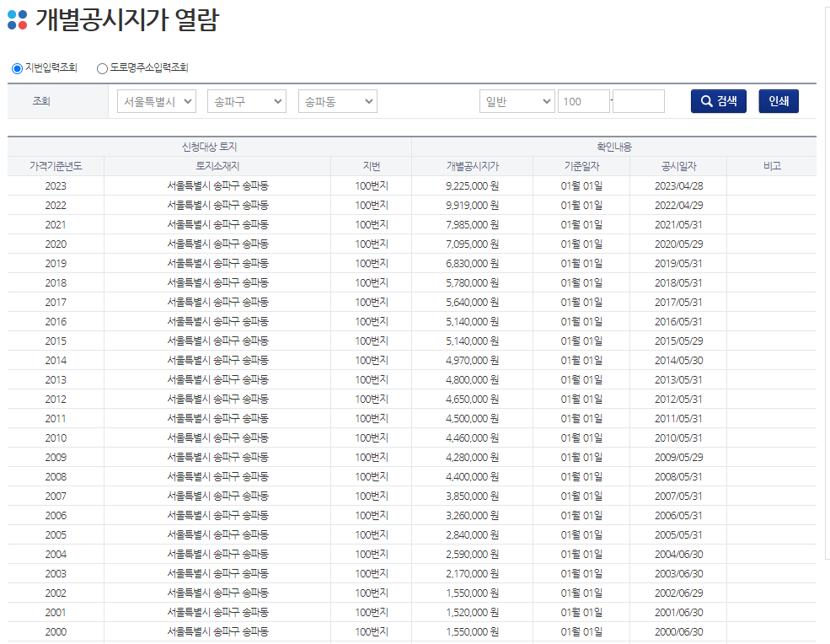830x644 pixels.
Task: Click the notice date 2023/04/28
Action: (678, 186)
